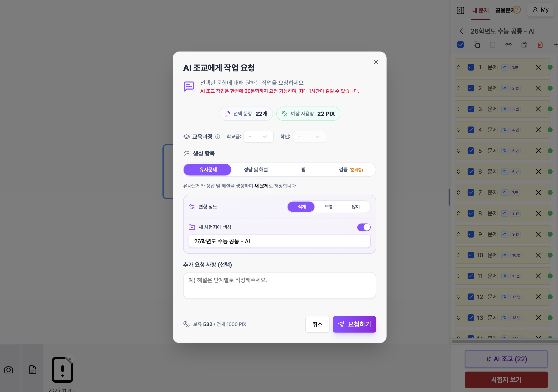
Task: Open the 학년 dropdown
Action: [309, 137]
